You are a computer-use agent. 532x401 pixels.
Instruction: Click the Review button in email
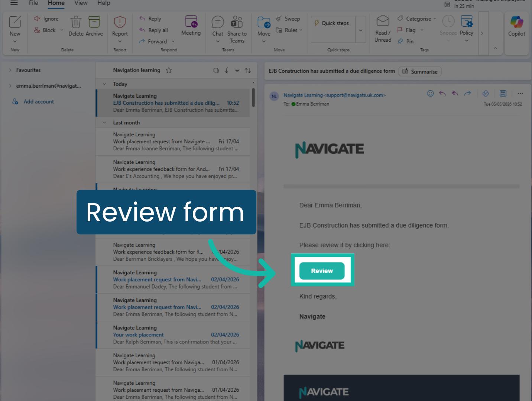click(322, 271)
